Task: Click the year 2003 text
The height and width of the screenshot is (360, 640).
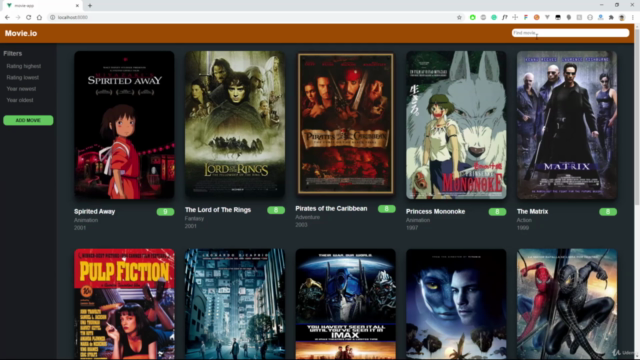Action: [x=301, y=225]
